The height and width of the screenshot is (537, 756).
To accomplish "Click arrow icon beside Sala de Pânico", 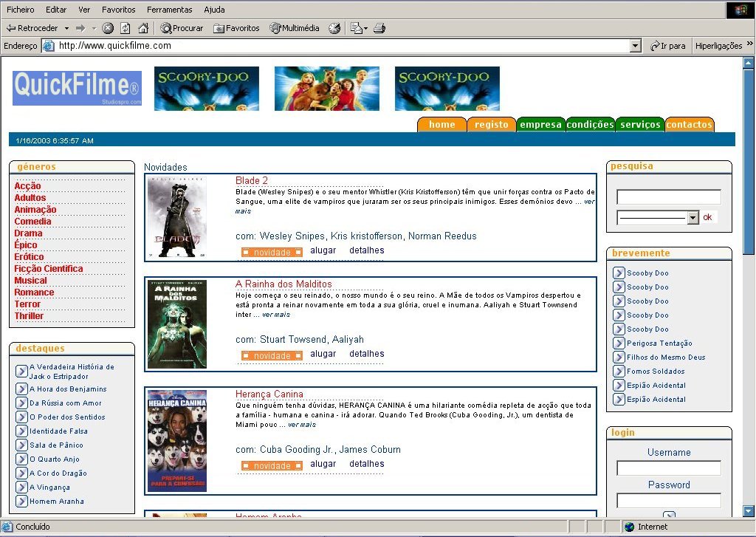I will [21, 445].
